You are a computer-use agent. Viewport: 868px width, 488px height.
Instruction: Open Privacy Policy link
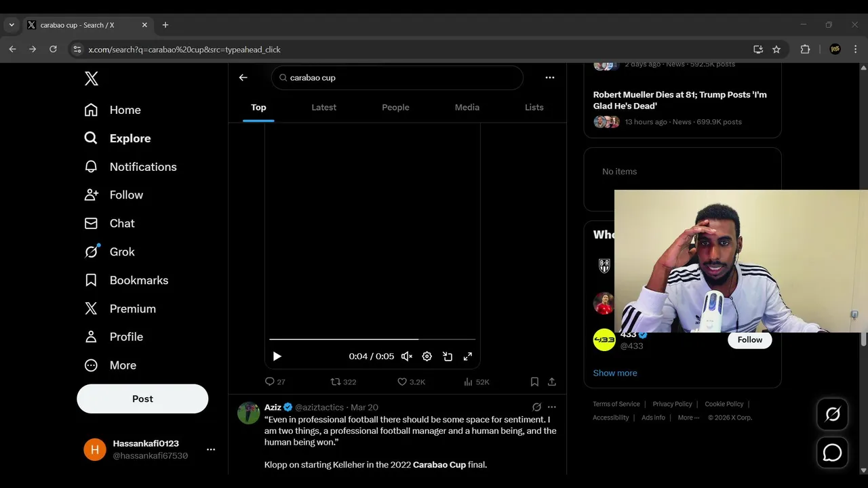673,404
